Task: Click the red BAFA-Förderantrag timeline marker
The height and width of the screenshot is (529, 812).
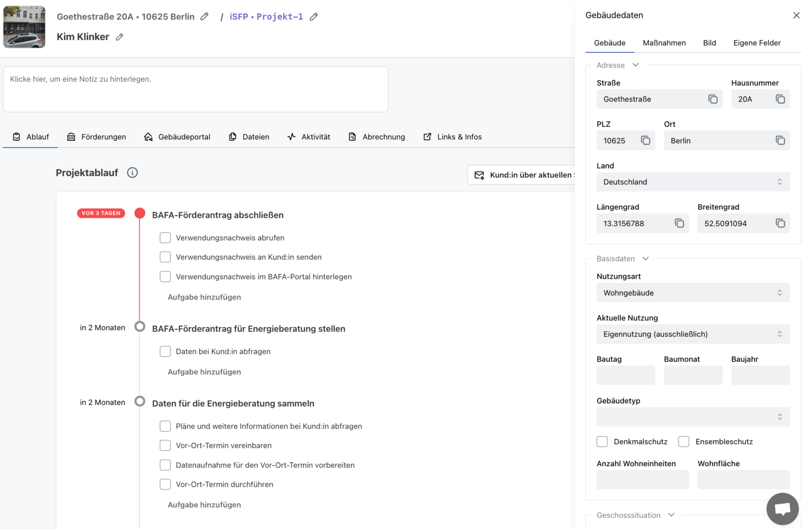Action: coord(140,213)
